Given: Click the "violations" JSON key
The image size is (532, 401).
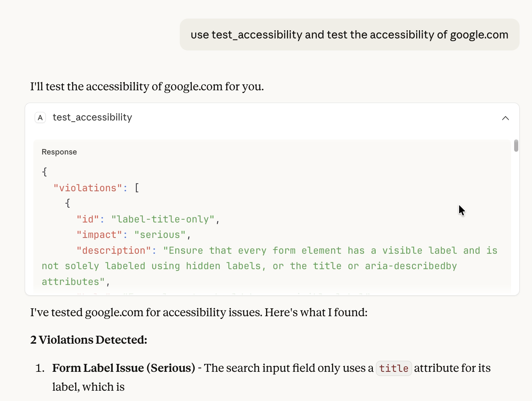Looking at the screenshot, I should click(88, 188).
